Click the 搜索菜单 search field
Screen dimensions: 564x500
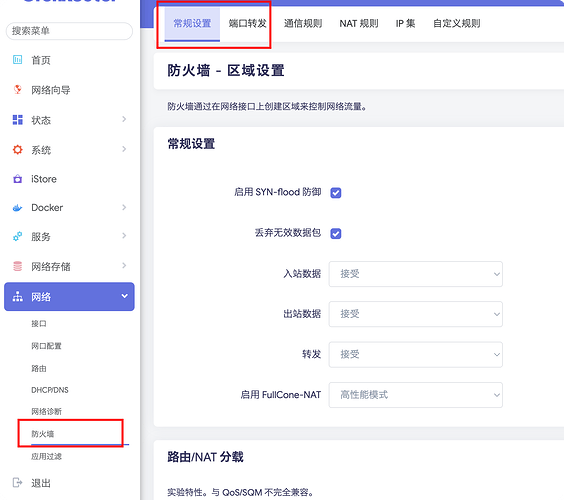tap(69, 31)
